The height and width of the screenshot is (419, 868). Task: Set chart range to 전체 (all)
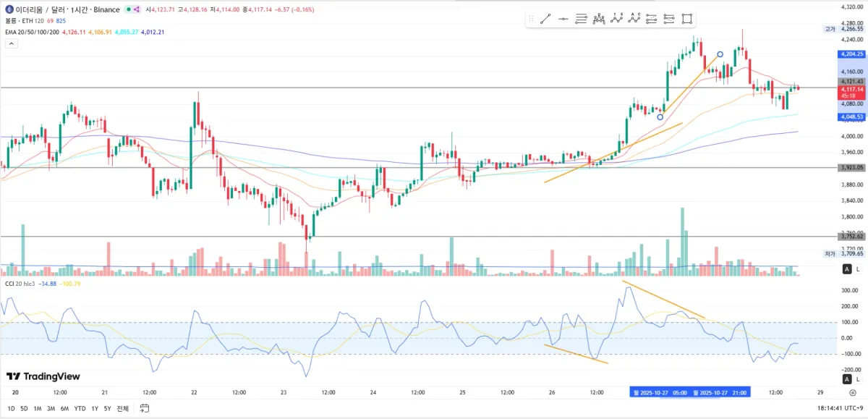coord(123,408)
